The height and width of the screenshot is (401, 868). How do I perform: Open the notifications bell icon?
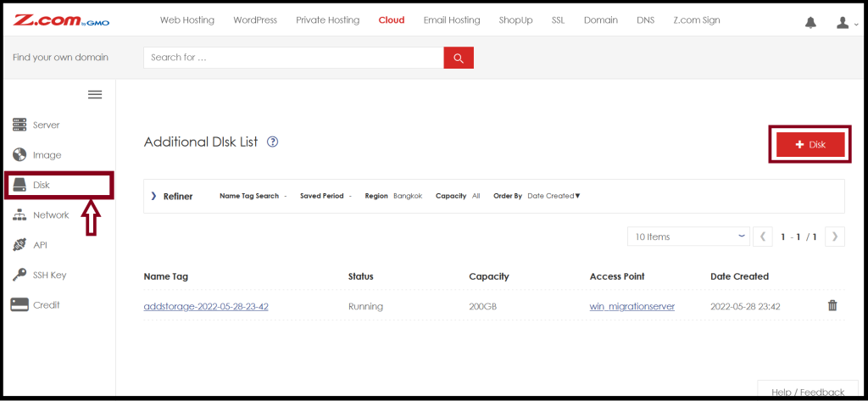pyautogui.click(x=810, y=22)
